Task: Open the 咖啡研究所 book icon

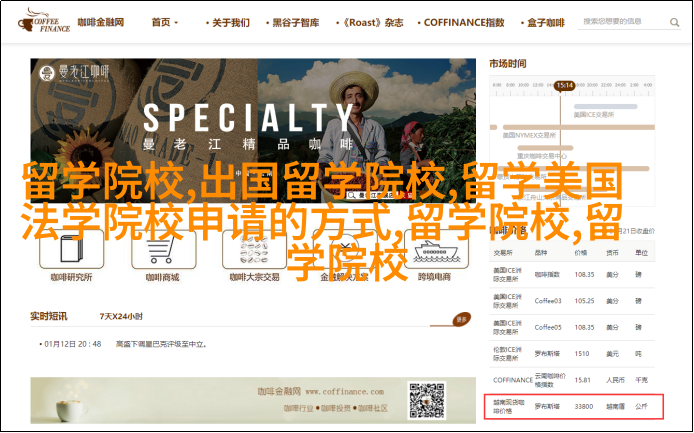Action: 72,249
